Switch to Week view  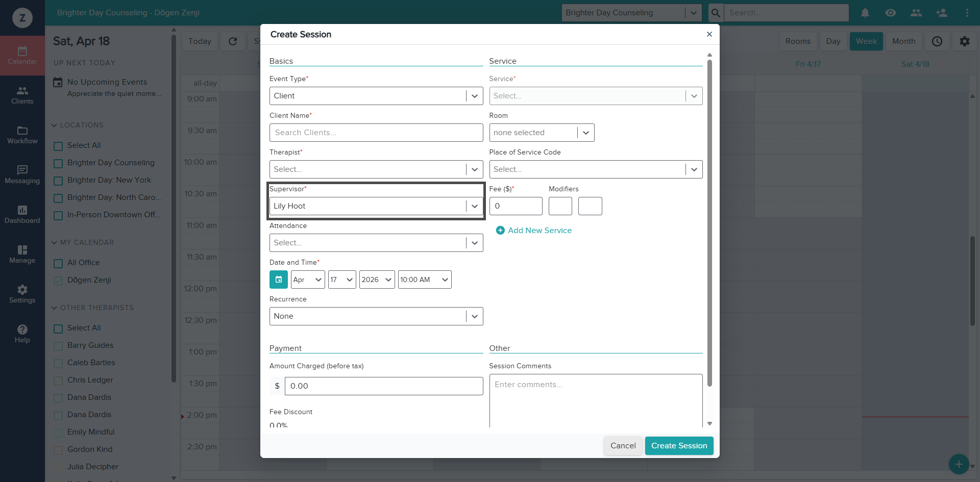[866, 41]
